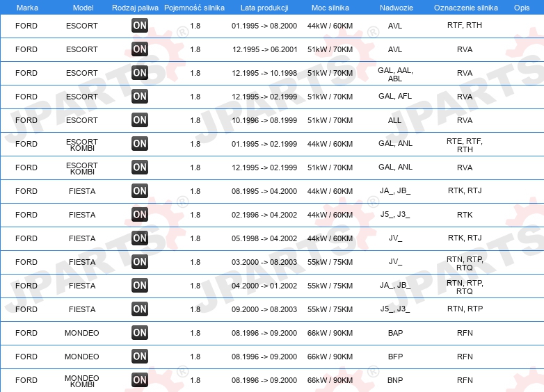Click the date cell '04.2000 -> 01.2002'
Screen dimensions: 544x392
[264, 286]
